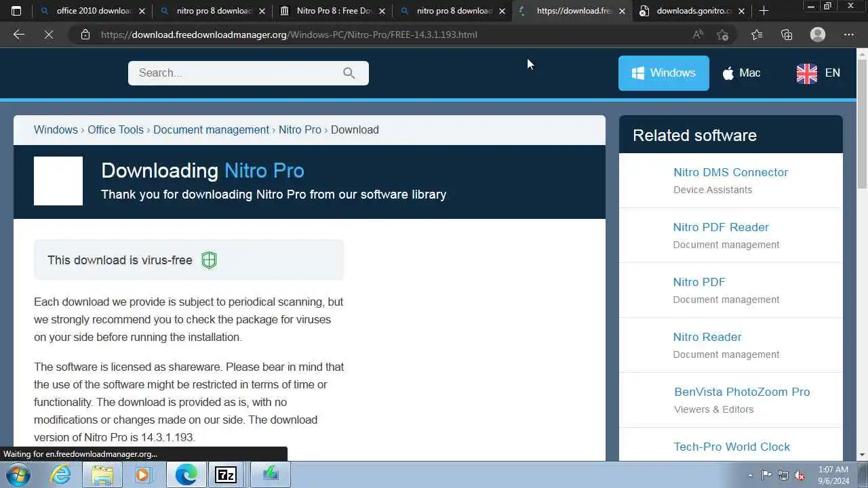Launch Internet Explorer from taskbar

click(x=61, y=474)
